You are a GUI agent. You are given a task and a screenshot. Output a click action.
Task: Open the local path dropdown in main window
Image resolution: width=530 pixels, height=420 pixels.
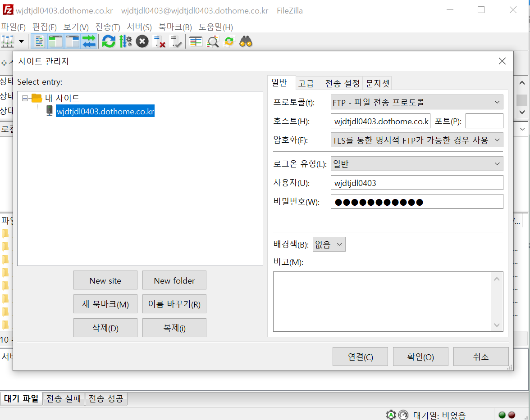(x=522, y=129)
